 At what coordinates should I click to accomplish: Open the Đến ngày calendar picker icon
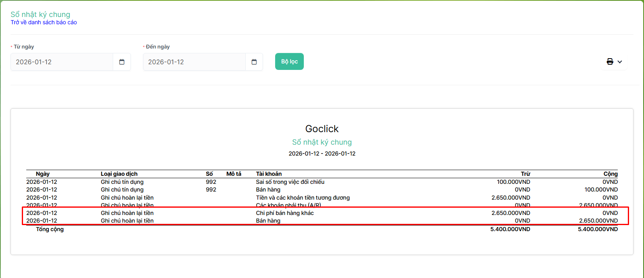pos(254,62)
